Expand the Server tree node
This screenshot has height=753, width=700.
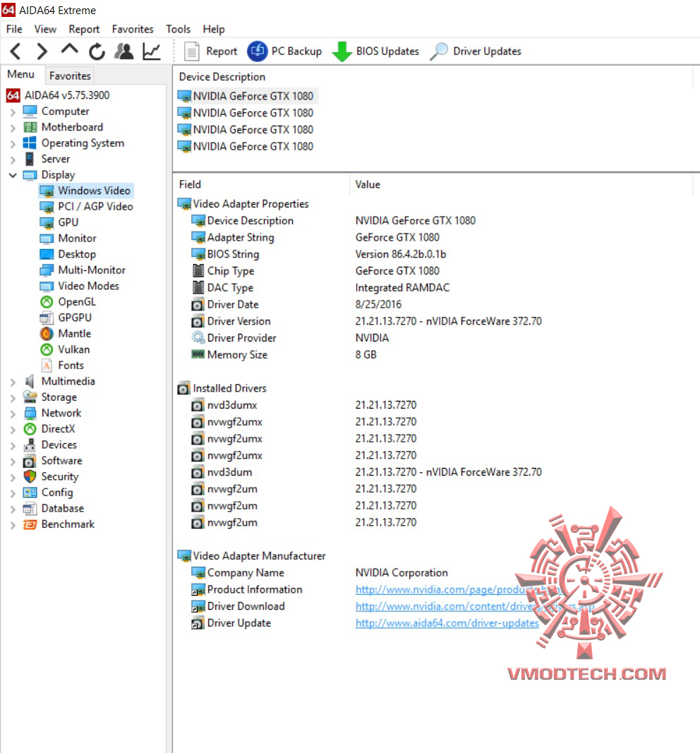pyautogui.click(x=13, y=159)
